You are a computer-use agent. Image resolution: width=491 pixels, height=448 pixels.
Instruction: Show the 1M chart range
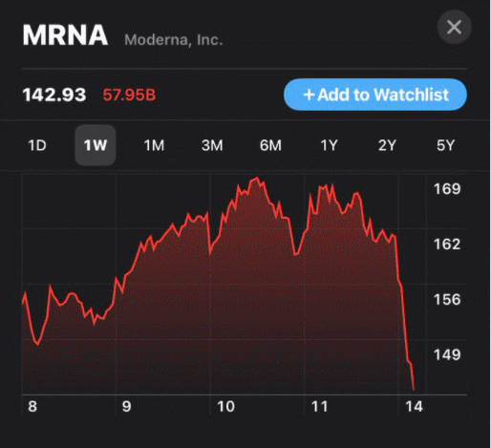click(x=154, y=145)
